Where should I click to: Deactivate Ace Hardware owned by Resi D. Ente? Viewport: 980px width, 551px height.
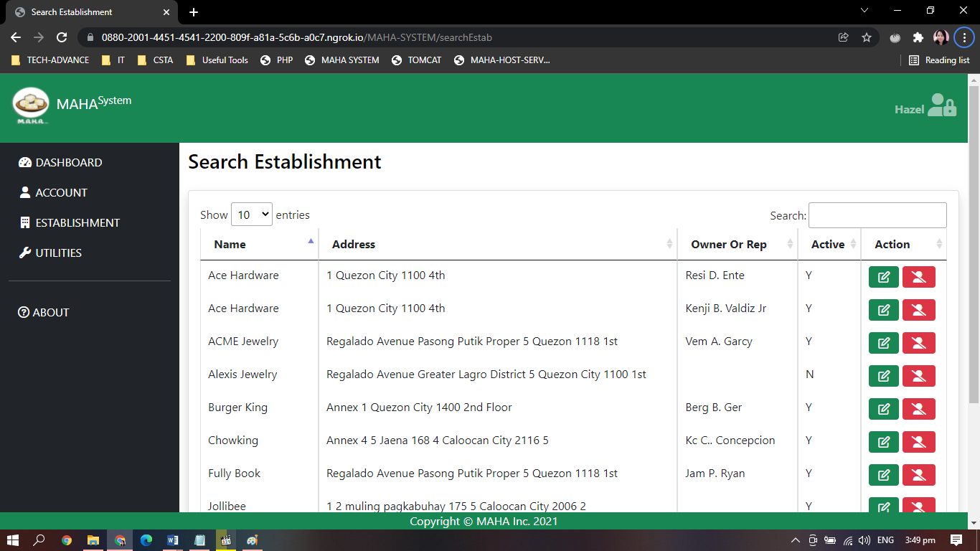point(919,277)
